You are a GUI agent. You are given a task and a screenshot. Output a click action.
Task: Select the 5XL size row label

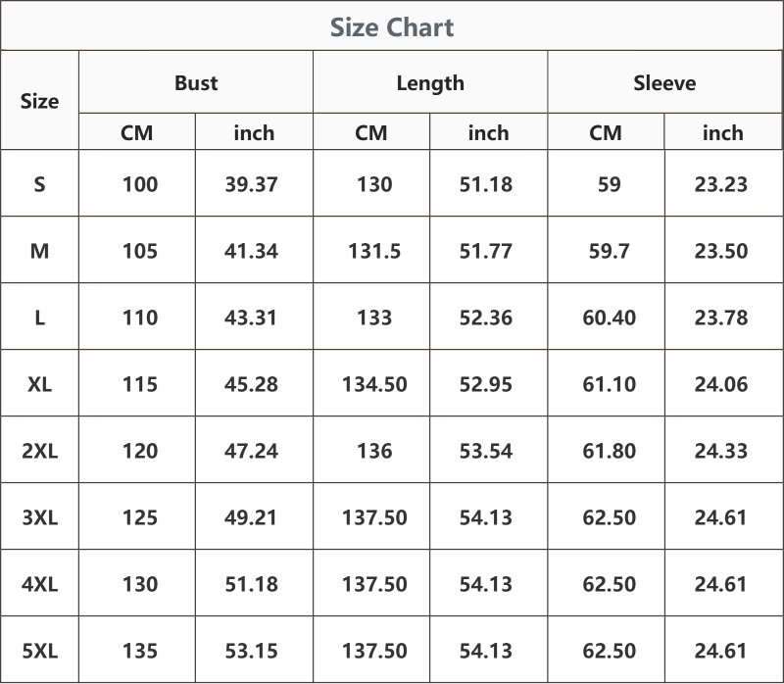pyautogui.click(x=39, y=651)
